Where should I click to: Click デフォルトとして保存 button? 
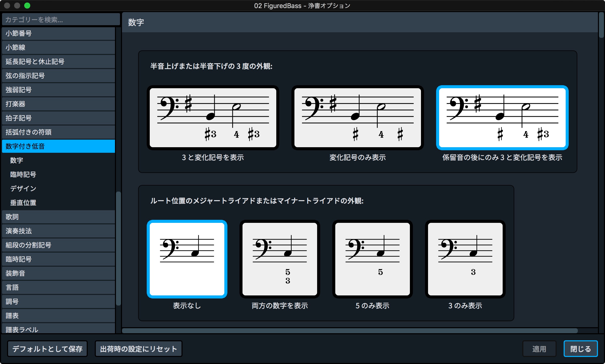coord(47,349)
